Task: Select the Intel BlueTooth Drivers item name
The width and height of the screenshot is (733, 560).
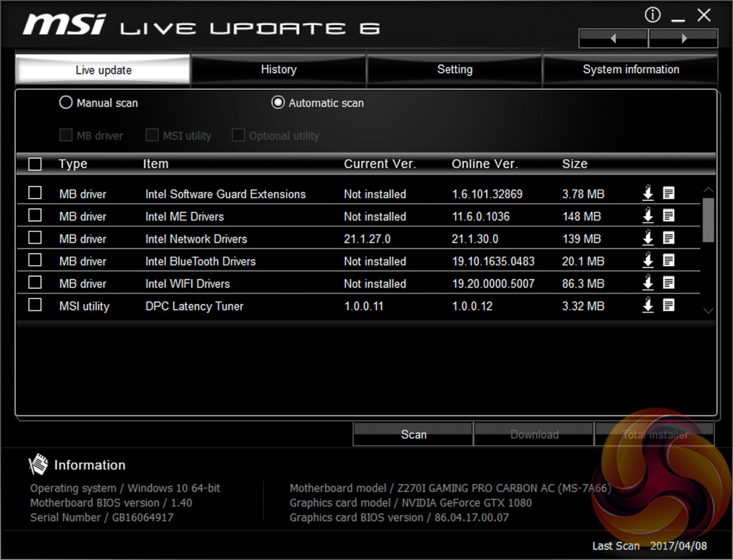Action: pyautogui.click(x=200, y=261)
